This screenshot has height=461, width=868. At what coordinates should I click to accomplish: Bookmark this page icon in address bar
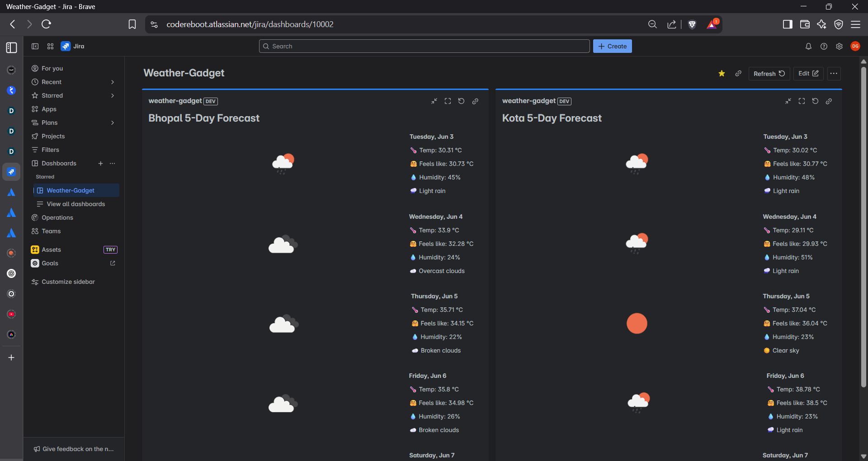pyautogui.click(x=132, y=24)
